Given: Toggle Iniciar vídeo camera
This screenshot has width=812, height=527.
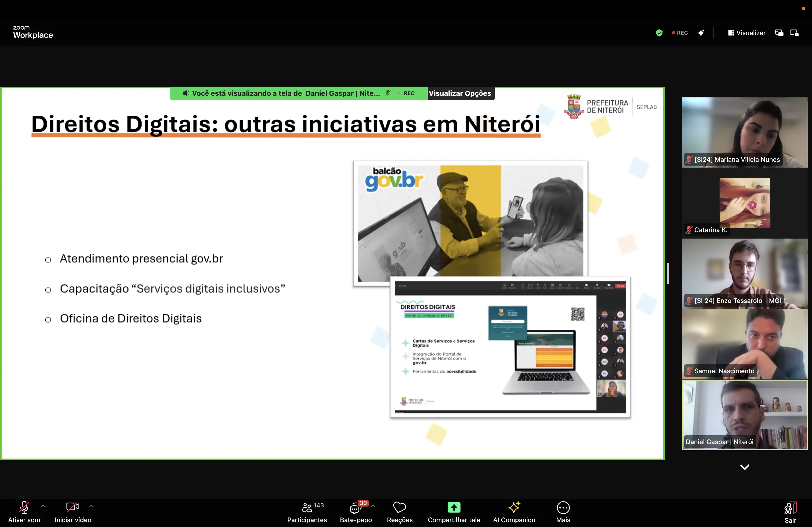Looking at the screenshot, I should pos(72,508).
